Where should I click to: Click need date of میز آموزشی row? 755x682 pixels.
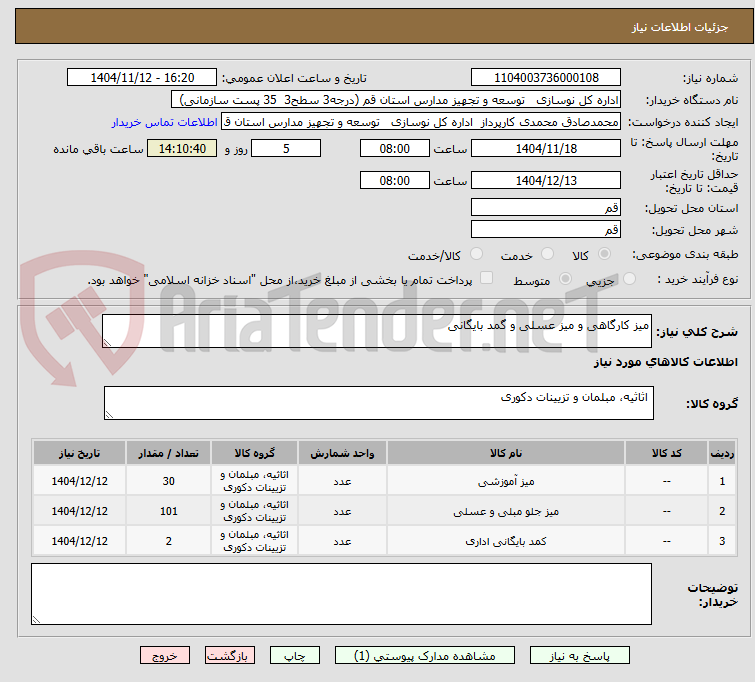pyautogui.click(x=79, y=481)
